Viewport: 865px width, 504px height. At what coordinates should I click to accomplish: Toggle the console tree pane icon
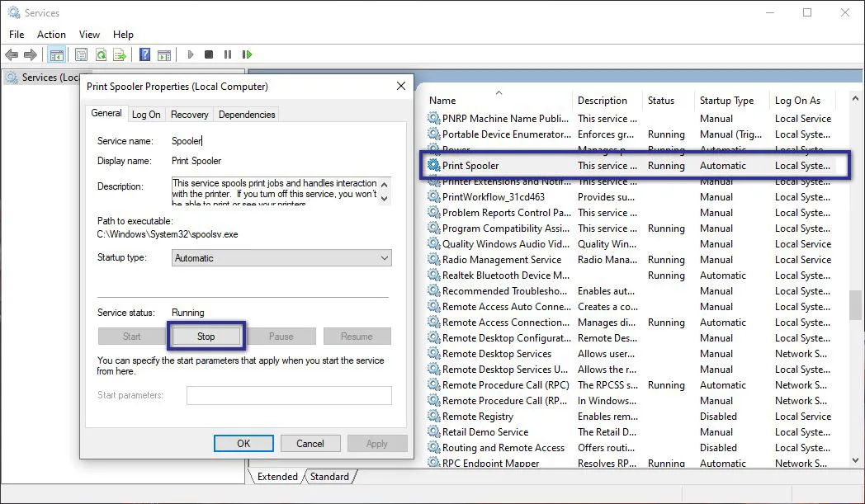[55, 54]
